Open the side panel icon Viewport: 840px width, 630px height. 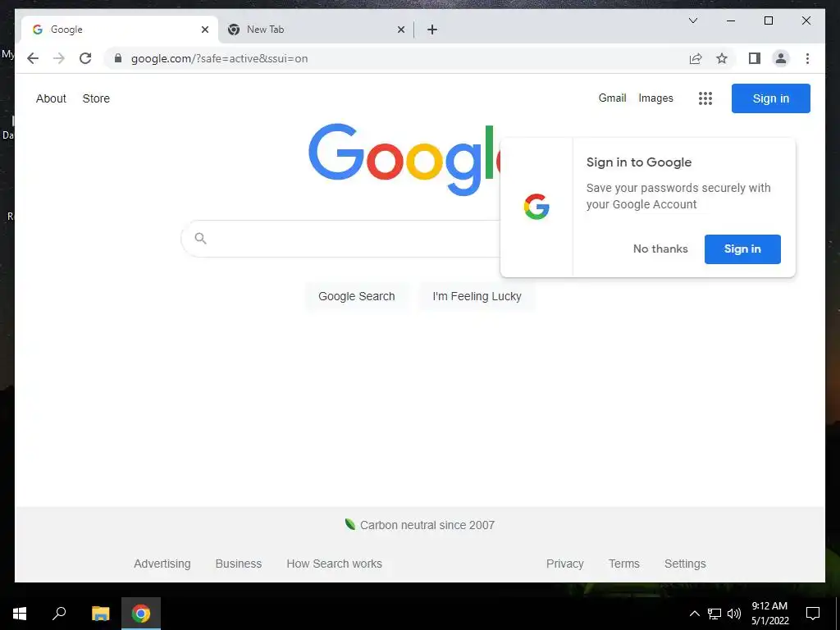pos(755,58)
